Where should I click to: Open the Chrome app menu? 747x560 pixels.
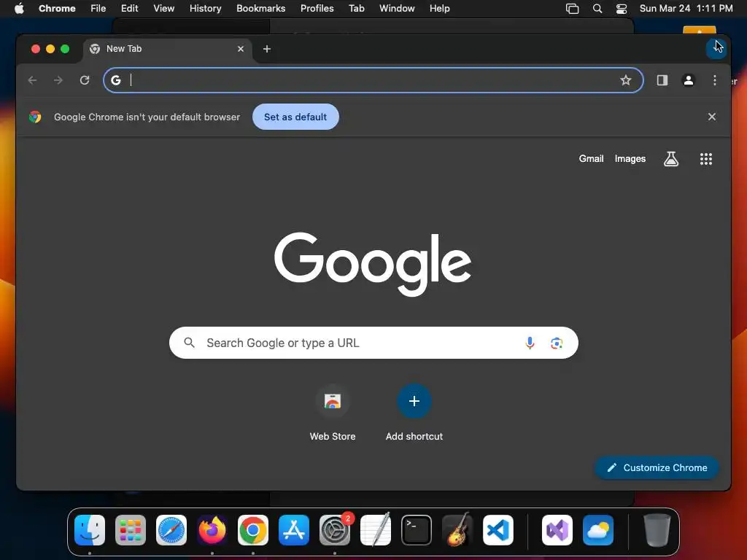coord(57,8)
